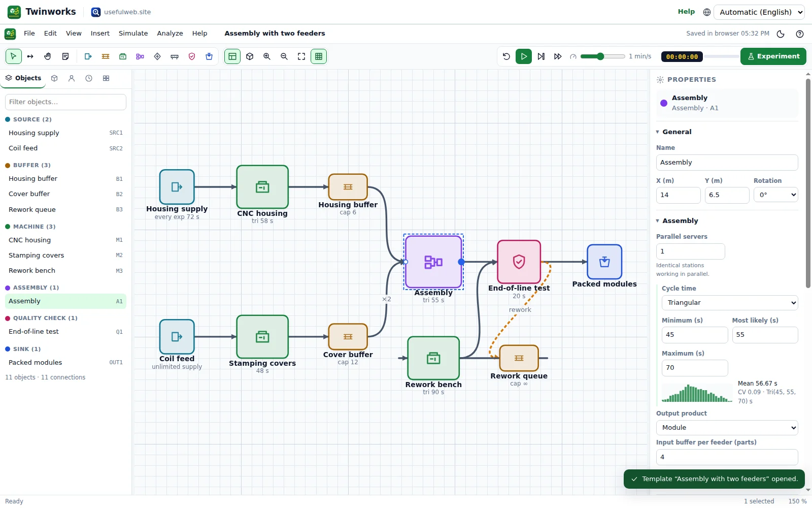Open the grid tiles tab in left panel
This screenshot has height=508, width=812.
point(106,78)
